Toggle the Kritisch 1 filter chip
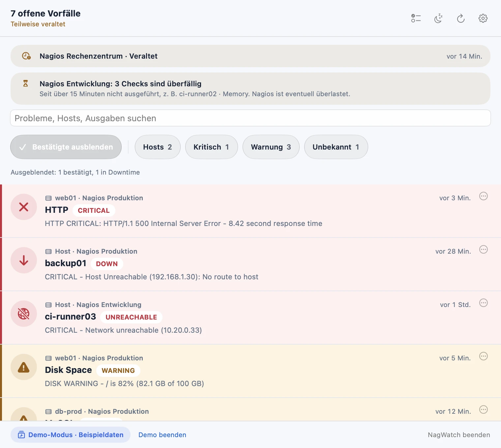The height and width of the screenshot is (448, 501). [x=211, y=147]
